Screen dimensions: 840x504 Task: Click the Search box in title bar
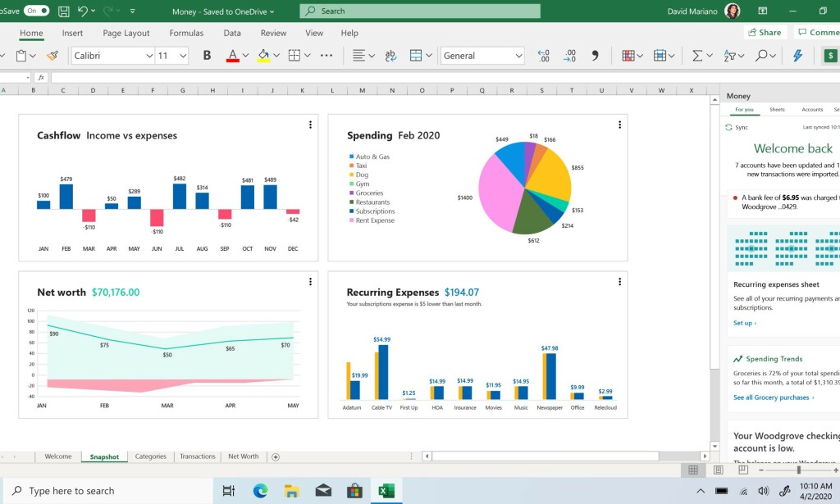[420, 11]
